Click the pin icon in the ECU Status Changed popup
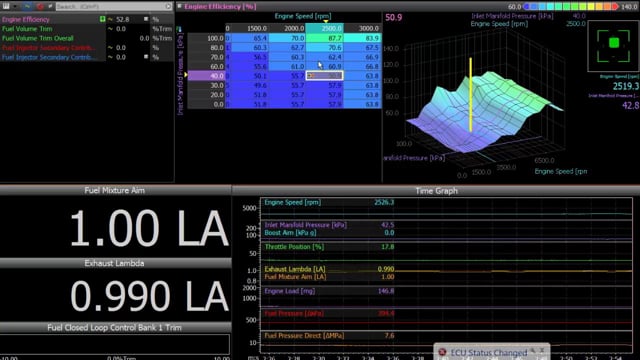640x360 pixels. [533, 351]
